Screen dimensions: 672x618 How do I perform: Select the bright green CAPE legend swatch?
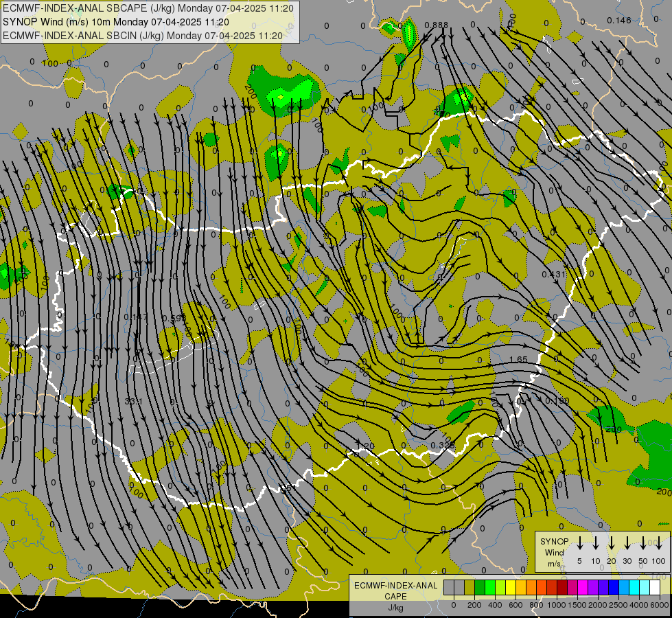[490, 587]
